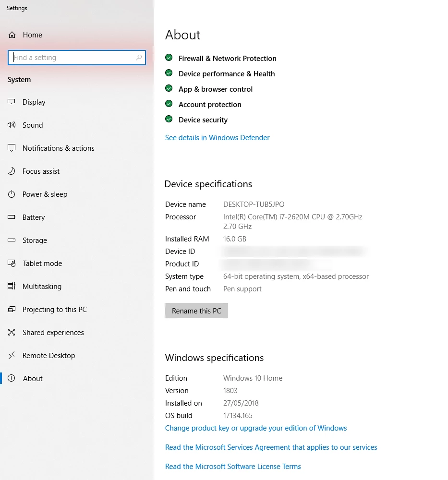Image resolution: width=448 pixels, height=480 pixels.
Task: Click the Projecting to this PC icon
Action: 12,309
